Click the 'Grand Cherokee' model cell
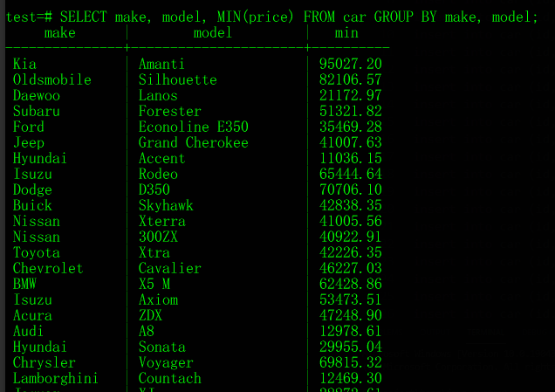 [x=194, y=142]
